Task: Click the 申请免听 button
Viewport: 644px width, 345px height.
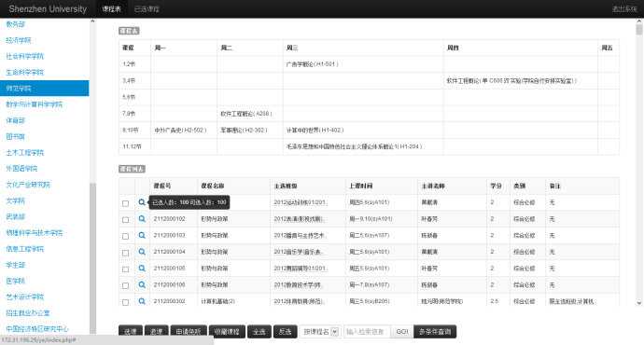Action: pyautogui.click(x=189, y=331)
